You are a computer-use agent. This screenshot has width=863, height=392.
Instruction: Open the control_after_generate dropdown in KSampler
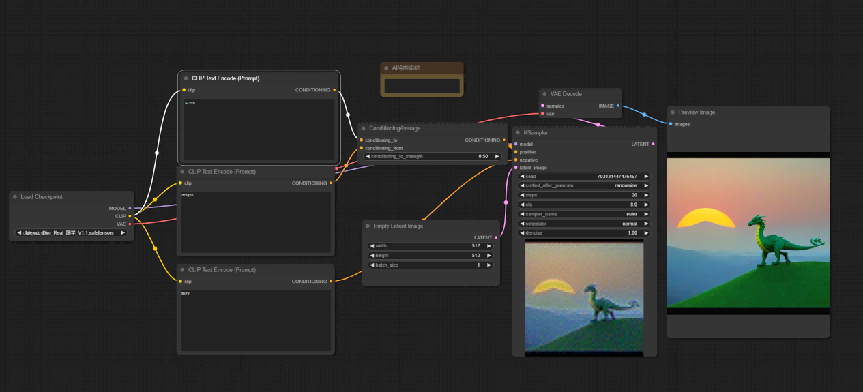point(585,186)
